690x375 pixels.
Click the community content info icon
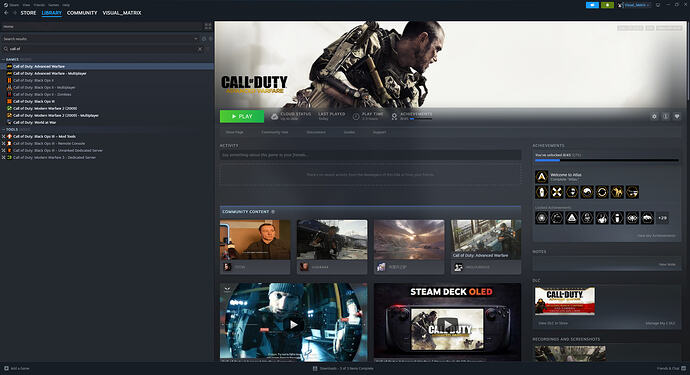click(x=273, y=212)
